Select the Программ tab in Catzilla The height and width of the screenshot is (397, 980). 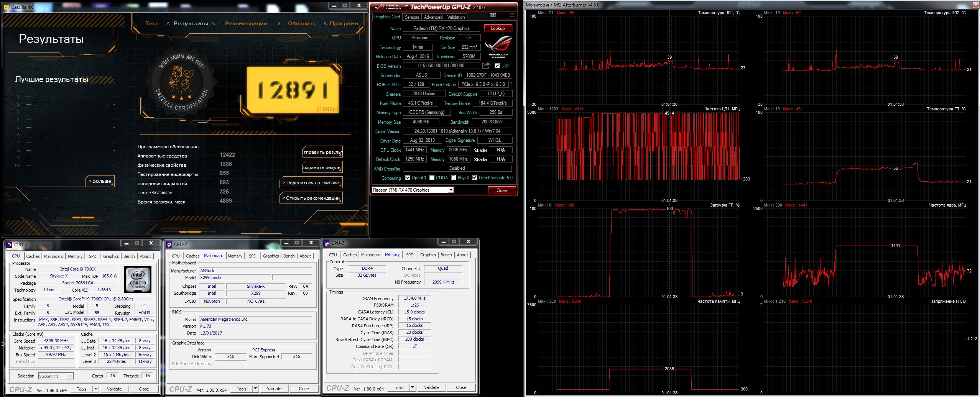coord(344,23)
